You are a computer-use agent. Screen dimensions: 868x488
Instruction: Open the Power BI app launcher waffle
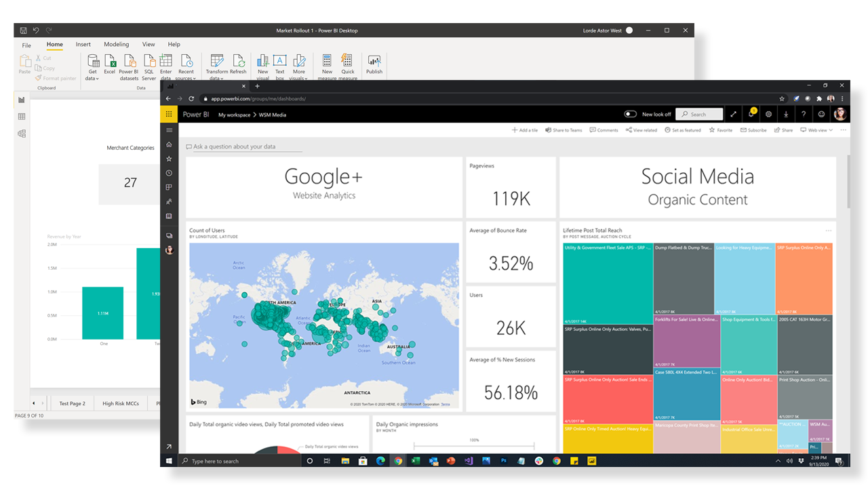click(169, 114)
